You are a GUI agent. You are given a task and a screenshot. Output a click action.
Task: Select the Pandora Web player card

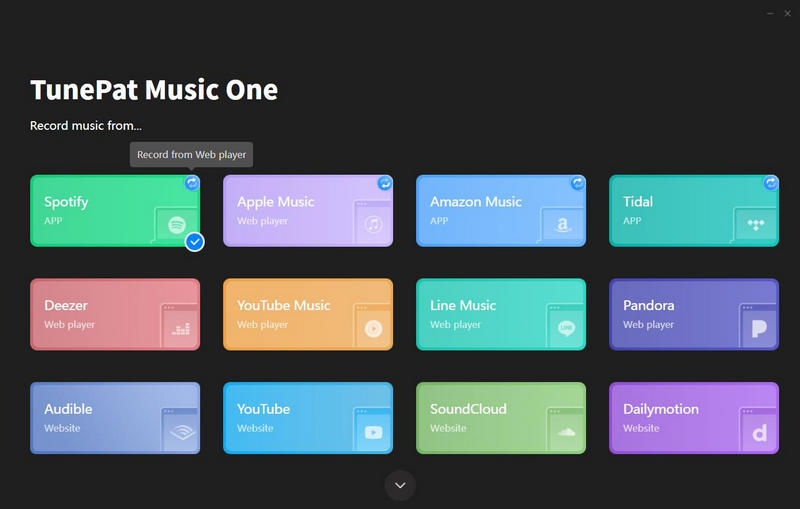pos(694,314)
